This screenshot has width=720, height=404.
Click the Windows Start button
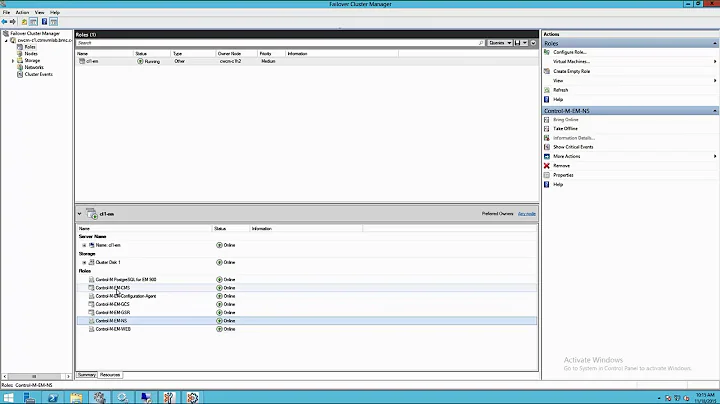tap(8, 398)
